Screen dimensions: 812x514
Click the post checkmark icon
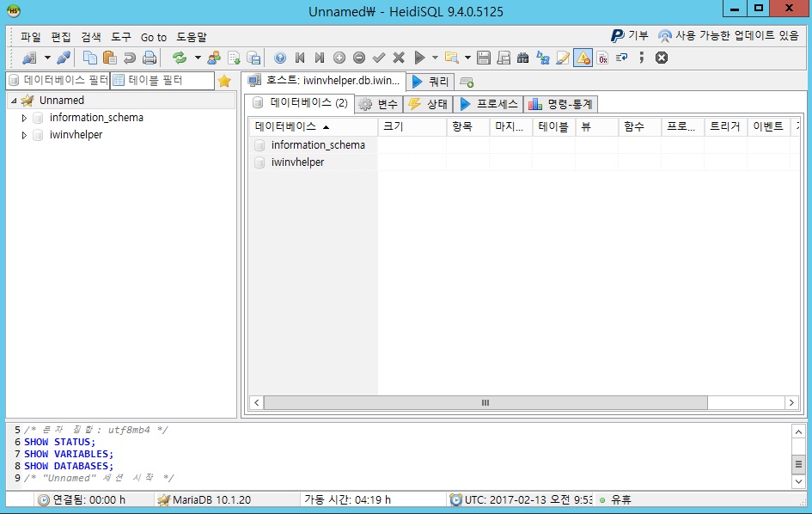(x=379, y=58)
